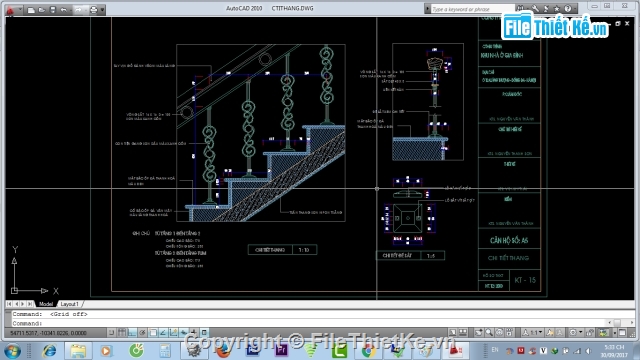640x360 pixels.
Task: Click the Open file icon
Action: pos(42,10)
